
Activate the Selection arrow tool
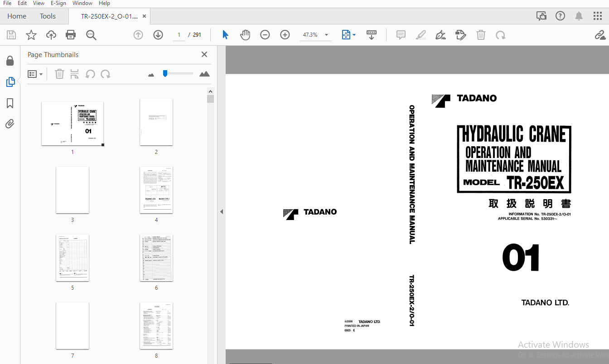pyautogui.click(x=225, y=35)
